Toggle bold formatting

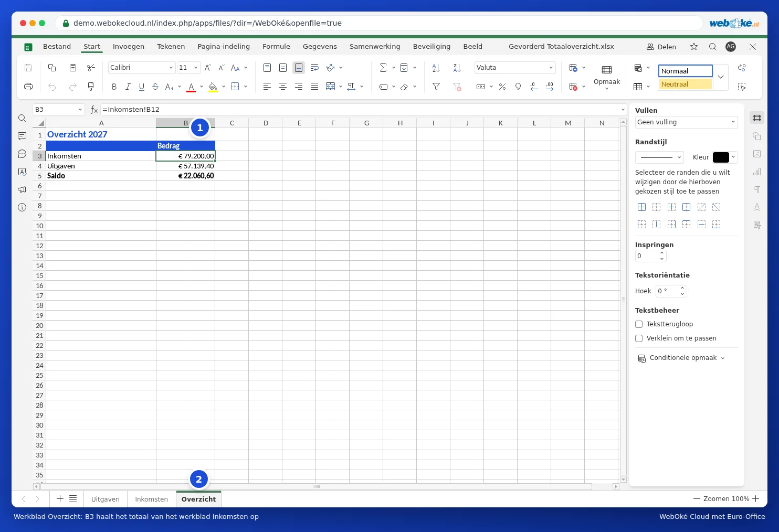click(x=114, y=87)
